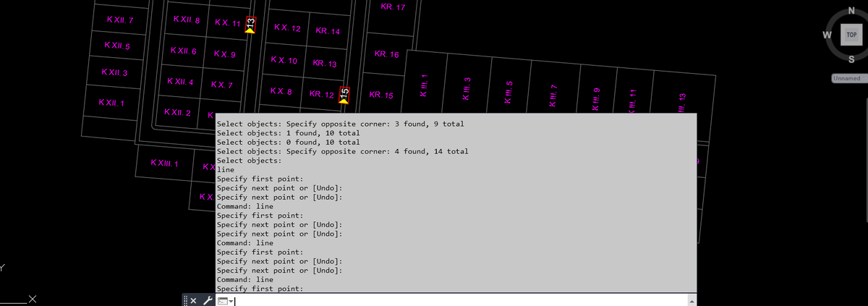
Task: Select the 'K.X. 11' parcel label
Action: click(x=227, y=23)
